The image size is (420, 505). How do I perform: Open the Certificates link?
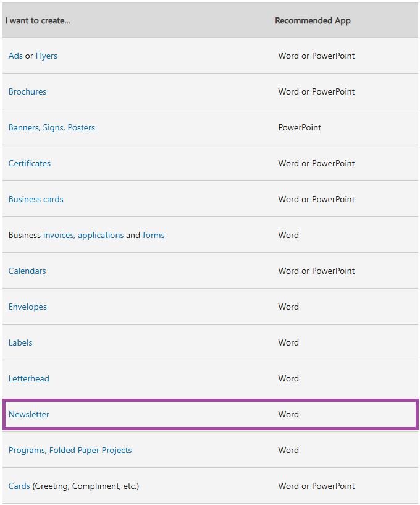pos(30,163)
